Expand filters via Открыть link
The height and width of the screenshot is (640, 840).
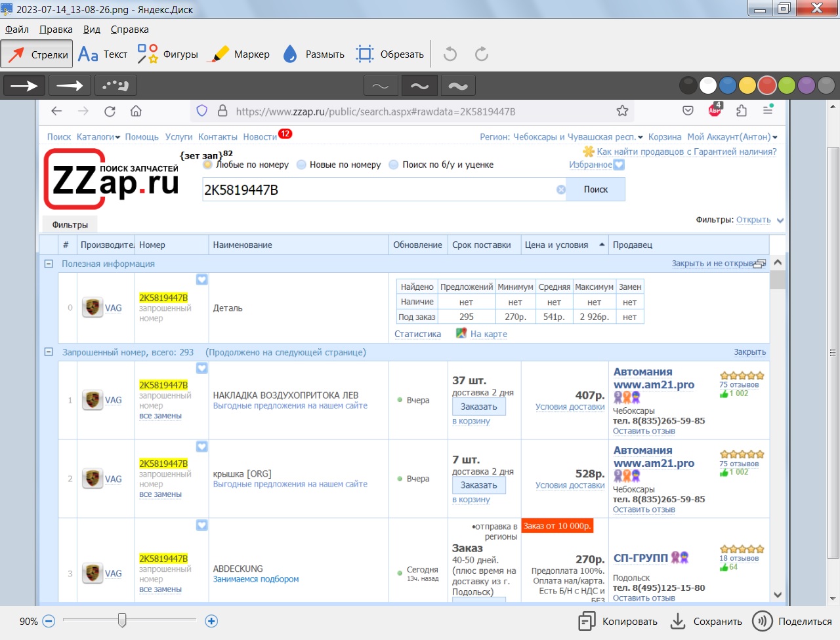753,220
